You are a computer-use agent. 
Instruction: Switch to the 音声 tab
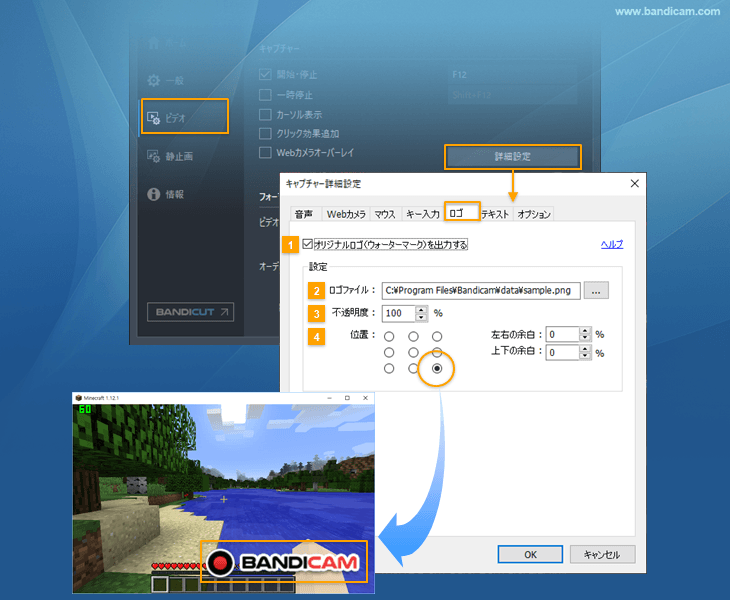304,214
